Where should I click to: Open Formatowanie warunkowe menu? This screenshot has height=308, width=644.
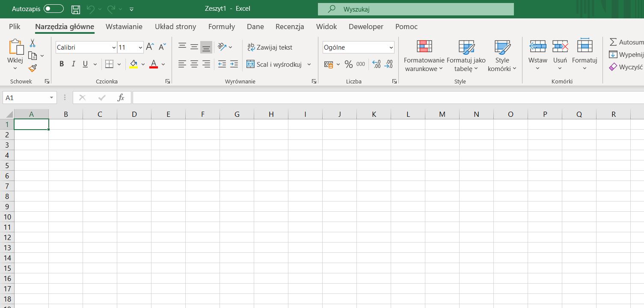click(424, 56)
